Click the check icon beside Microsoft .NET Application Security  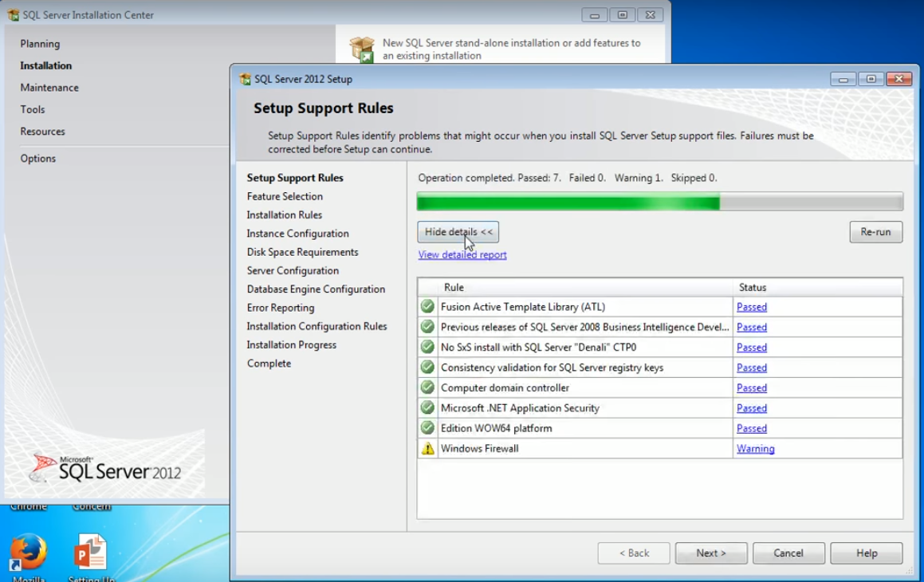[x=428, y=407]
